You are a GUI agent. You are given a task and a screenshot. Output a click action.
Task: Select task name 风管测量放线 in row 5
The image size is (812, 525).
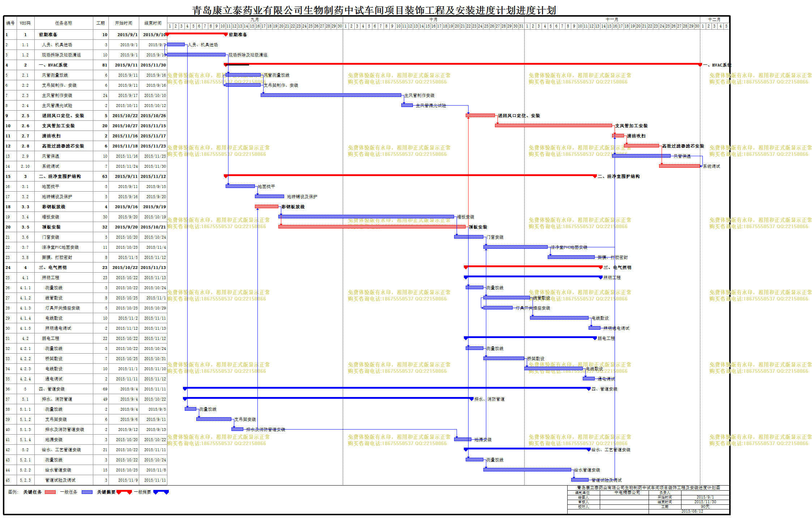click(55, 75)
